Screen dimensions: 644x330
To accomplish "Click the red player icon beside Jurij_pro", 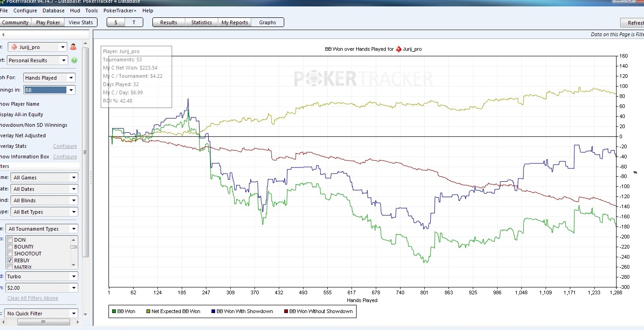I will click(73, 47).
